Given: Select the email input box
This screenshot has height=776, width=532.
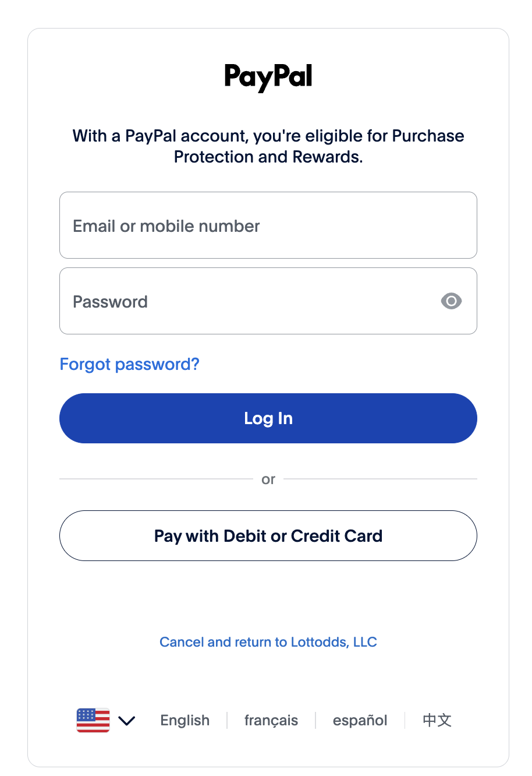Looking at the screenshot, I should tap(268, 225).
